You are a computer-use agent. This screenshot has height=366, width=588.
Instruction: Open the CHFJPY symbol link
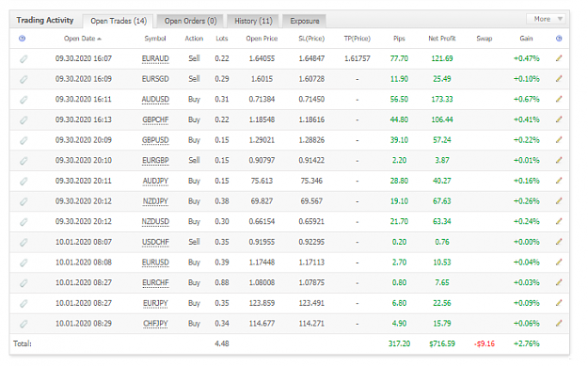point(155,324)
